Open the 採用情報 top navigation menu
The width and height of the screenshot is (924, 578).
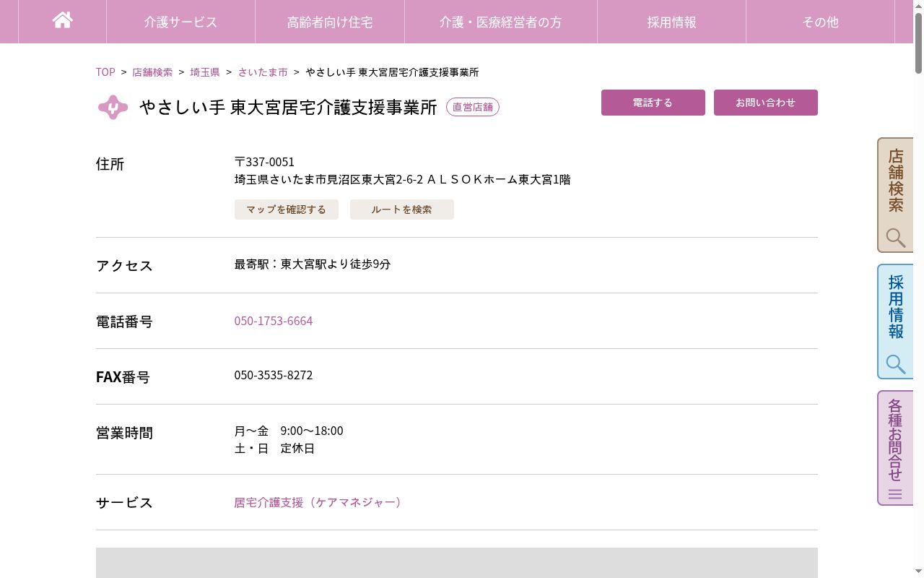(671, 22)
